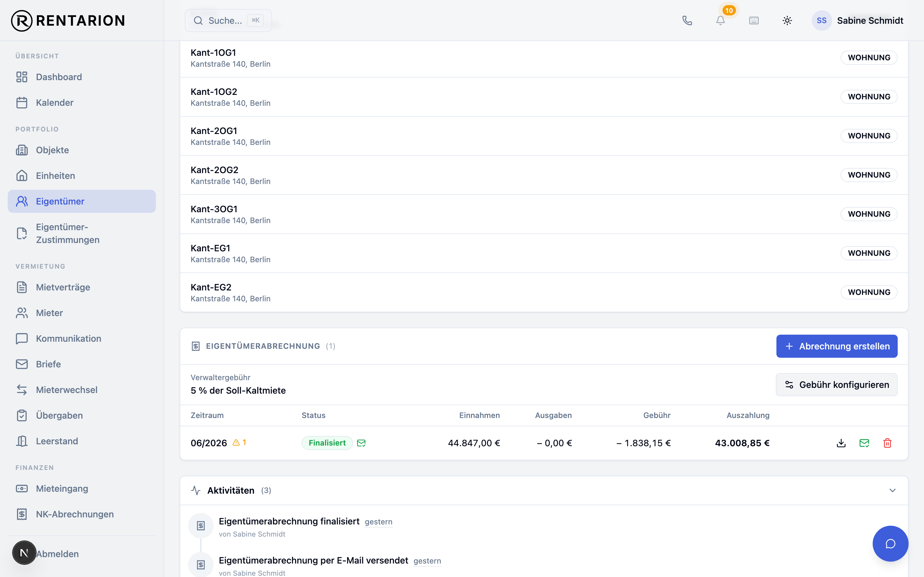Click the phone icon in top bar
This screenshot has height=577, width=924.
click(687, 21)
